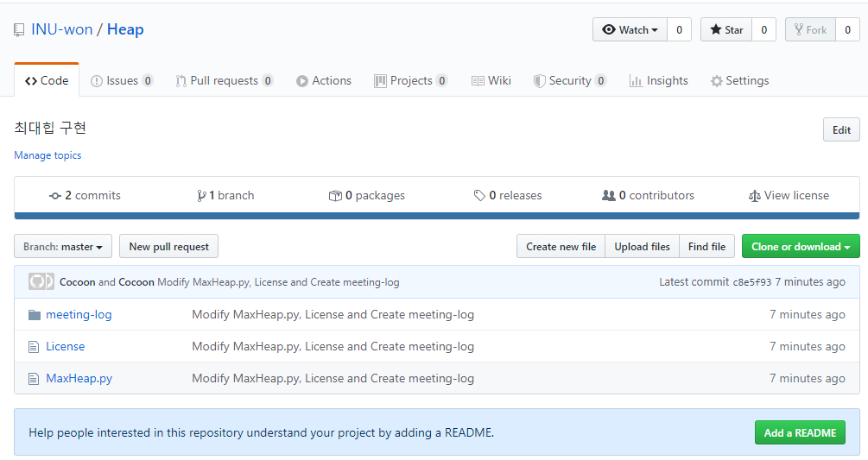The height and width of the screenshot is (460, 868).
Task: Open the Pull requests tab
Action: click(225, 81)
